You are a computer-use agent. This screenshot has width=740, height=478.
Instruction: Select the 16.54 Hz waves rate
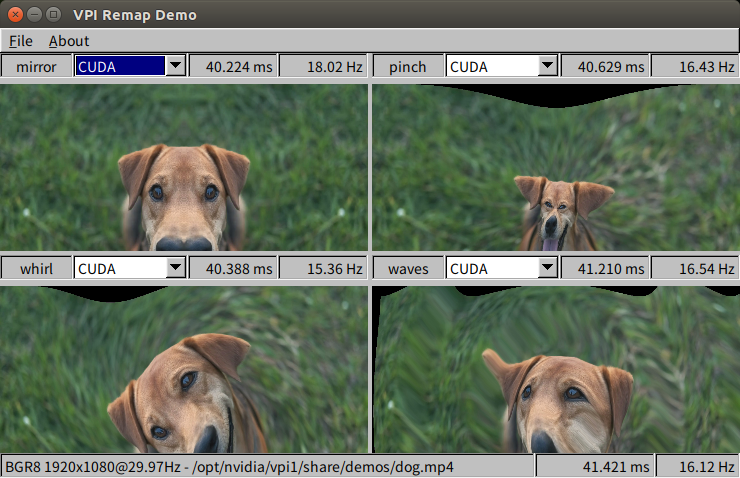pyautogui.click(x=695, y=268)
